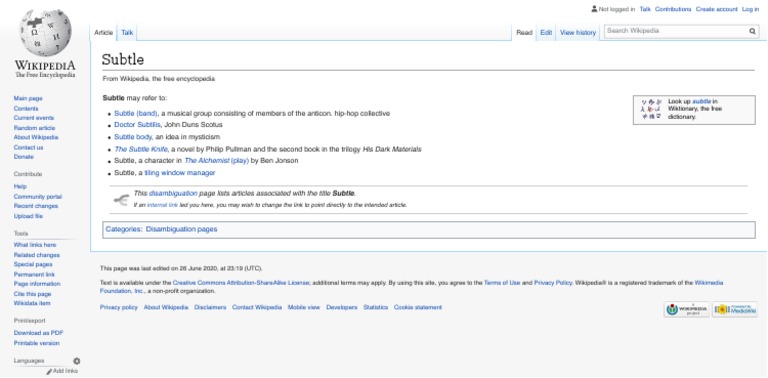Click the Powered by MediaWiki badge

[735, 309]
